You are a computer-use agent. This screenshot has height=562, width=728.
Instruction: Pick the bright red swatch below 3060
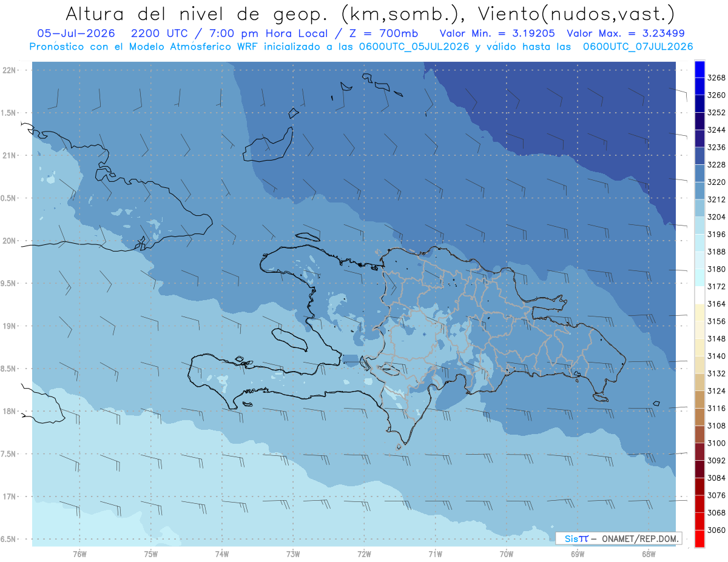coord(699,538)
